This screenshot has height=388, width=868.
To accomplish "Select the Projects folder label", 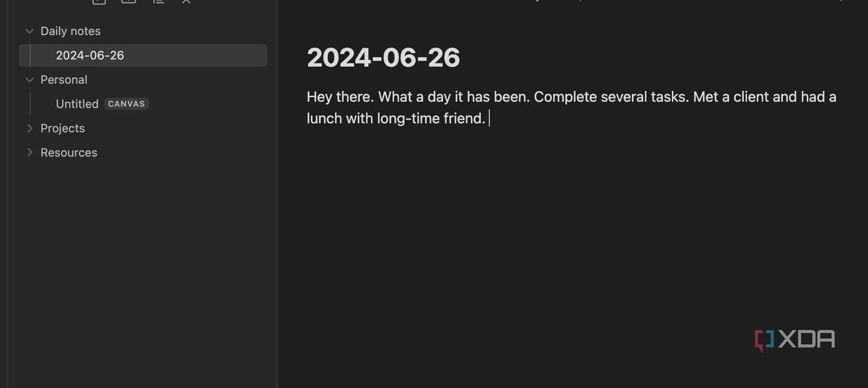I will (63, 128).
